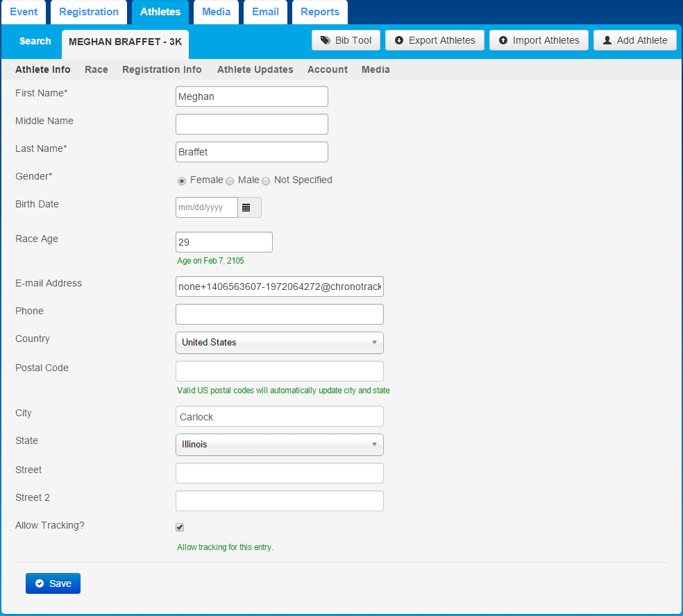
Task: Save the athlete information
Action: [53, 583]
